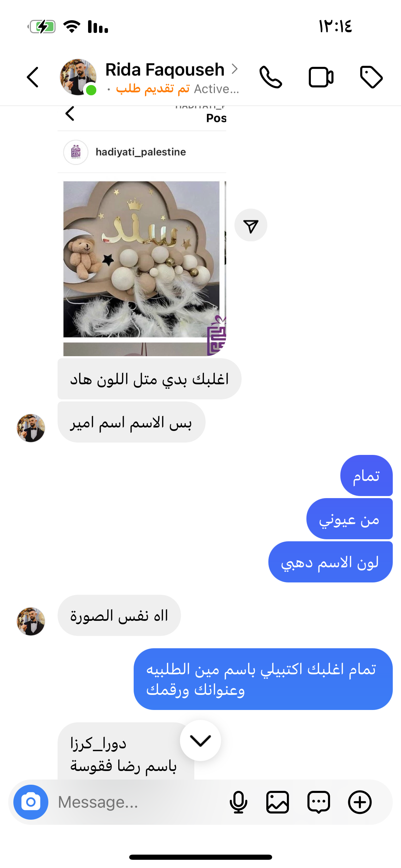Tap sender avatar beside 'بس الاسم اسم امير'
The image size is (401, 868).
pyautogui.click(x=31, y=428)
